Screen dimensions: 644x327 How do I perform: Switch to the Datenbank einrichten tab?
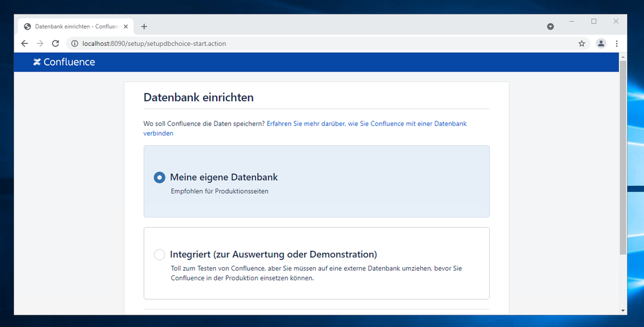pyautogui.click(x=76, y=26)
